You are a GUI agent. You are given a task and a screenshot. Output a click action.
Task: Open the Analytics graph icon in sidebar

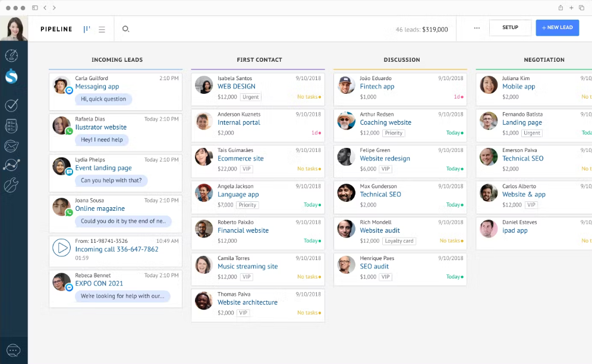click(11, 166)
